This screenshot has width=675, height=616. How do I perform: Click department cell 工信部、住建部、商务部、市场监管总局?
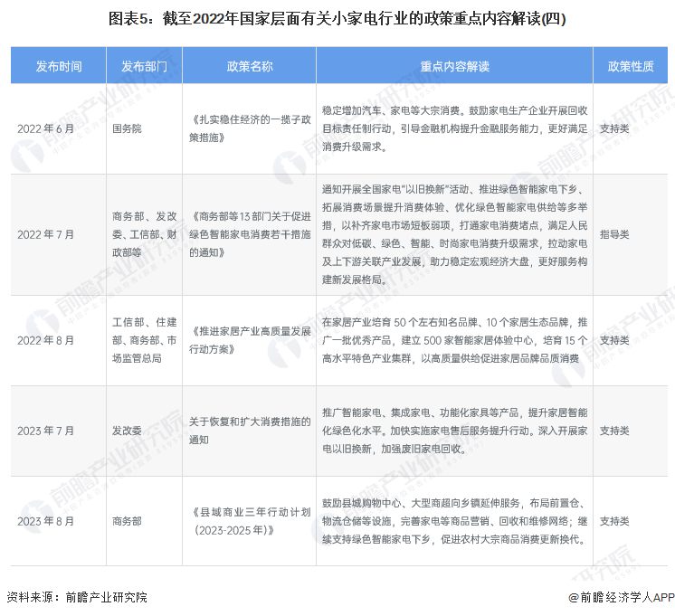point(144,340)
